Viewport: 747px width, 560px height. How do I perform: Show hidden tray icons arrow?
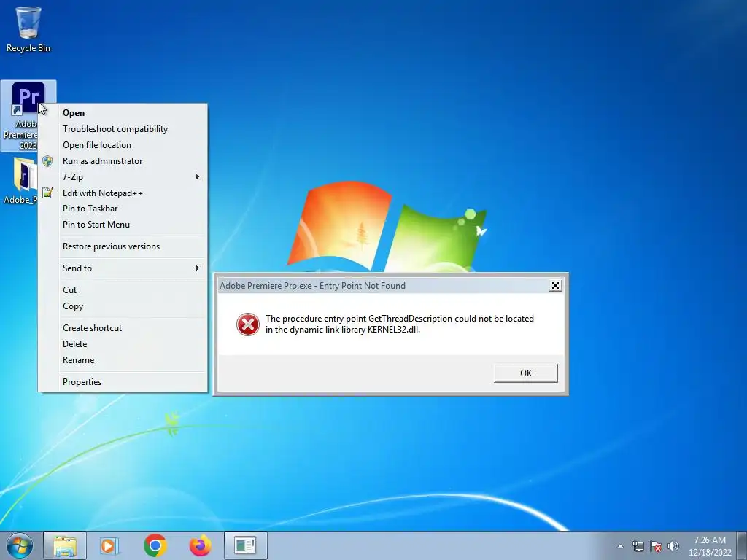click(x=620, y=546)
